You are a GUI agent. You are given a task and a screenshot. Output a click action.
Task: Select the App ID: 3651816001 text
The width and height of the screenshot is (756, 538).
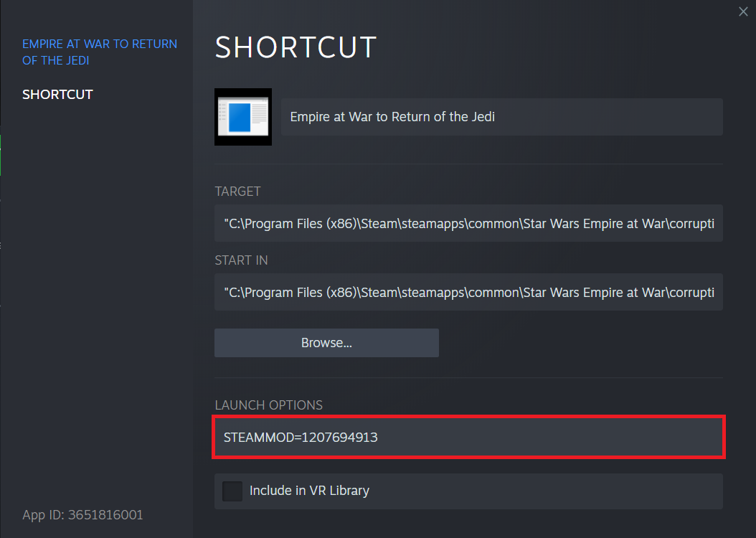pos(82,515)
